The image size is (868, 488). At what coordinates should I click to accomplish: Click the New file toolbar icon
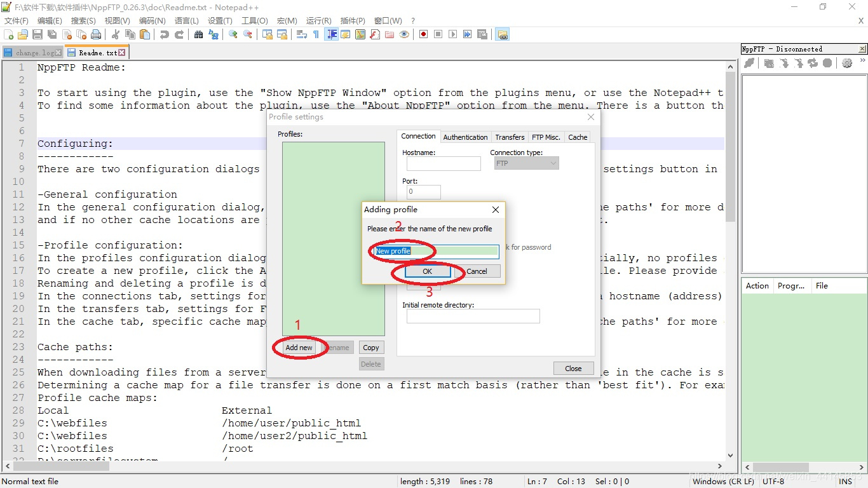[x=8, y=34]
